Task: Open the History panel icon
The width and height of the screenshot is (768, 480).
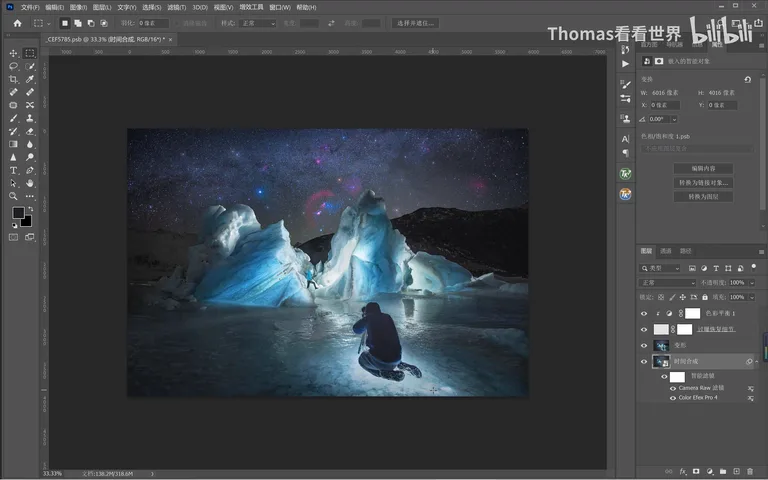Action: pos(625,49)
